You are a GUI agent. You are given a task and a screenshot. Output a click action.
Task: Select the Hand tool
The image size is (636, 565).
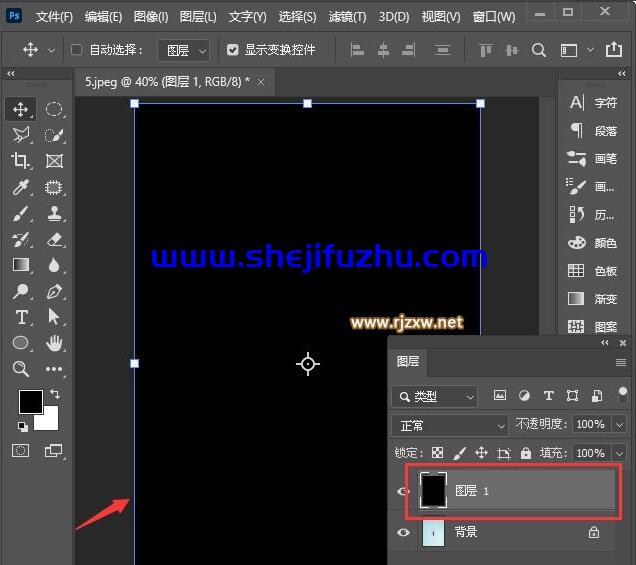[x=54, y=343]
